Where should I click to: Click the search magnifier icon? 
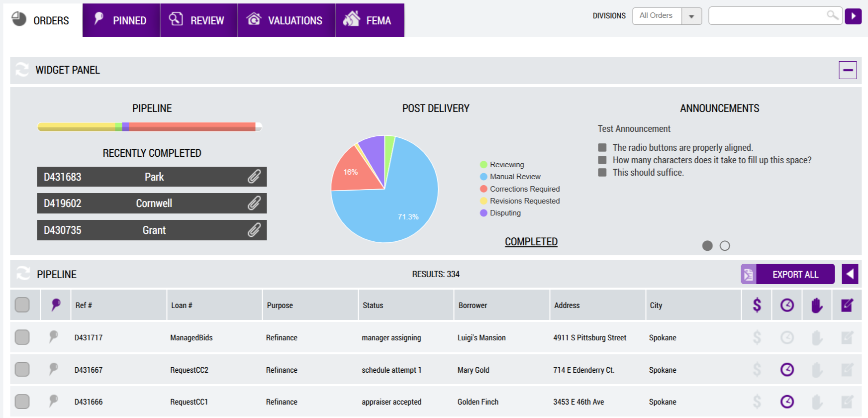(x=832, y=15)
